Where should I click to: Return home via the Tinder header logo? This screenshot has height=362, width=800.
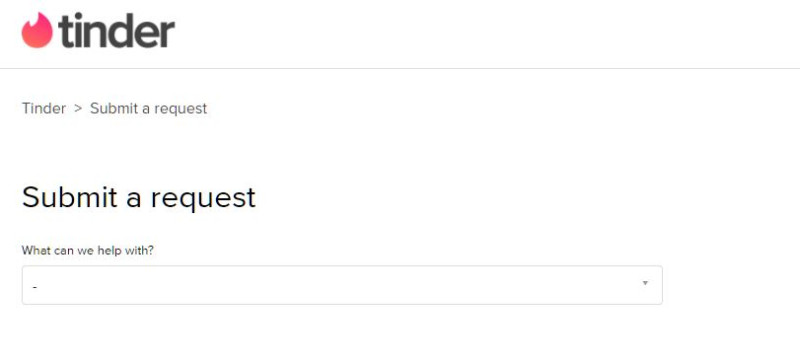coord(98,31)
